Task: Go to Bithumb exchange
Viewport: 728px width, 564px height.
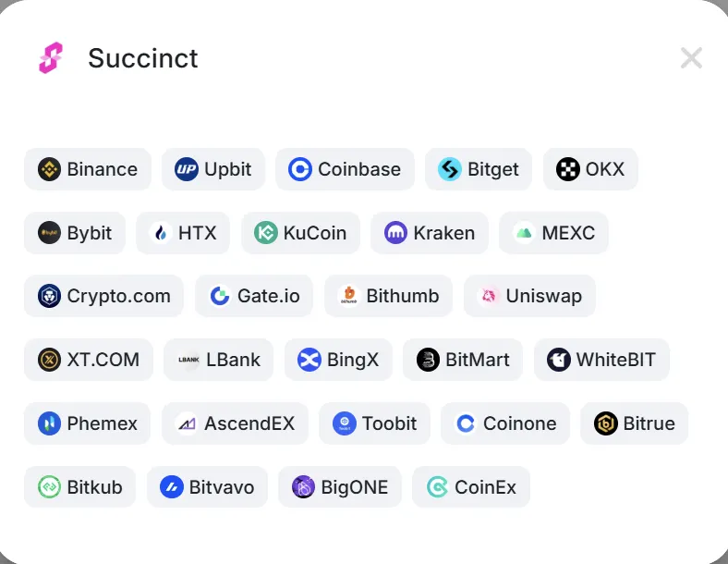Action: (388, 296)
